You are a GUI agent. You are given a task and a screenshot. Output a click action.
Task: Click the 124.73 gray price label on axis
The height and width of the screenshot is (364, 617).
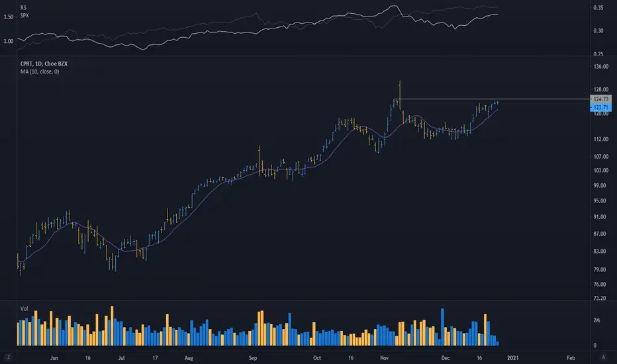click(x=600, y=99)
